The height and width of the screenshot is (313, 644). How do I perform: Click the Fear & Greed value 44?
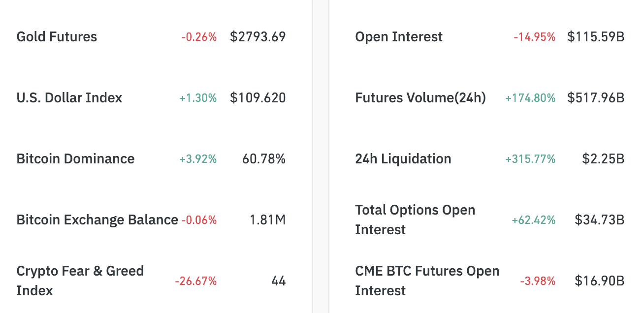[x=278, y=281]
